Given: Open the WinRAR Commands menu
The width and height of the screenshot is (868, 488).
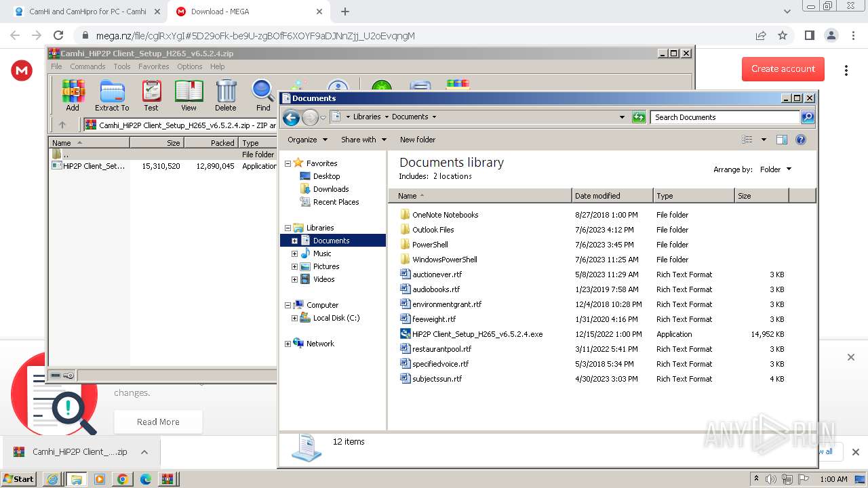Looking at the screenshot, I should tap(87, 66).
